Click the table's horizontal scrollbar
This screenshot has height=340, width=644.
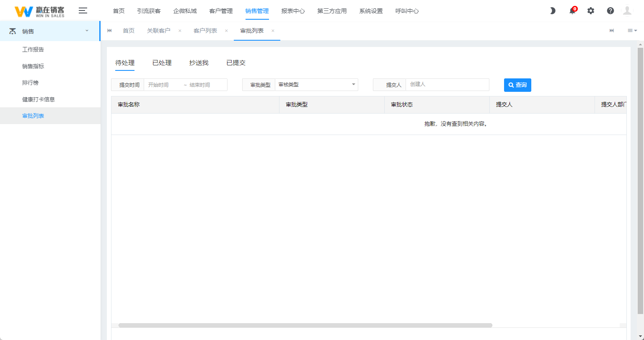pos(305,325)
